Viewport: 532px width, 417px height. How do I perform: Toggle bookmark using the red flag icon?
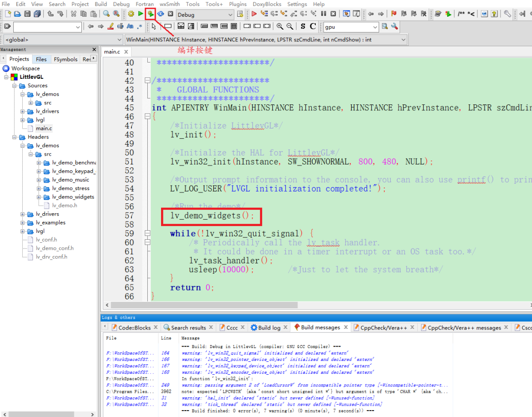(394, 14)
